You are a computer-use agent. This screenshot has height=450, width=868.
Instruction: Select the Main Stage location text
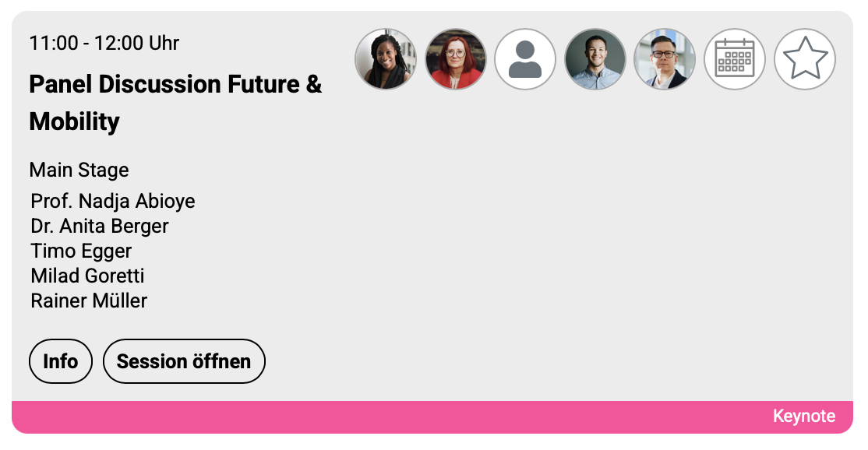(x=79, y=170)
